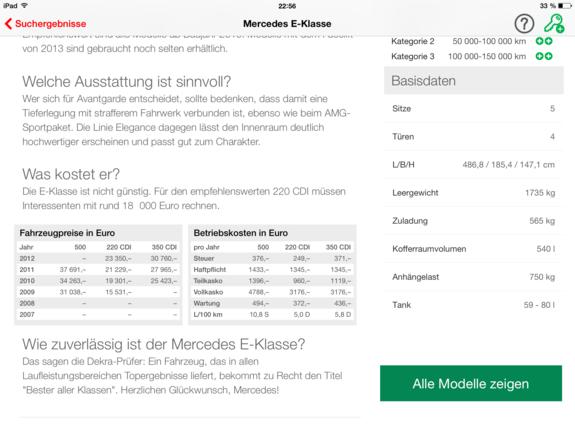Tap the 'Was kostet er?' heading
The width and height of the screenshot is (575, 431).
coord(71,174)
